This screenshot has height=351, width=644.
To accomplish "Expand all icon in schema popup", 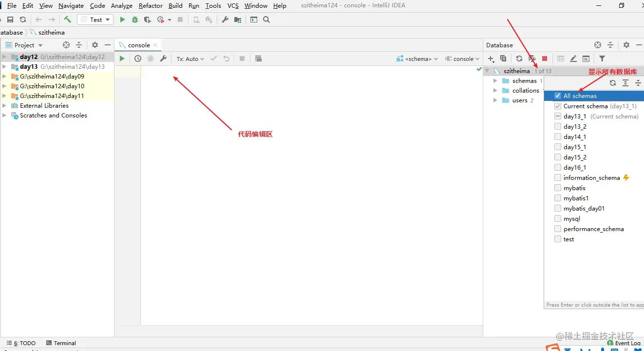I will point(625,83).
